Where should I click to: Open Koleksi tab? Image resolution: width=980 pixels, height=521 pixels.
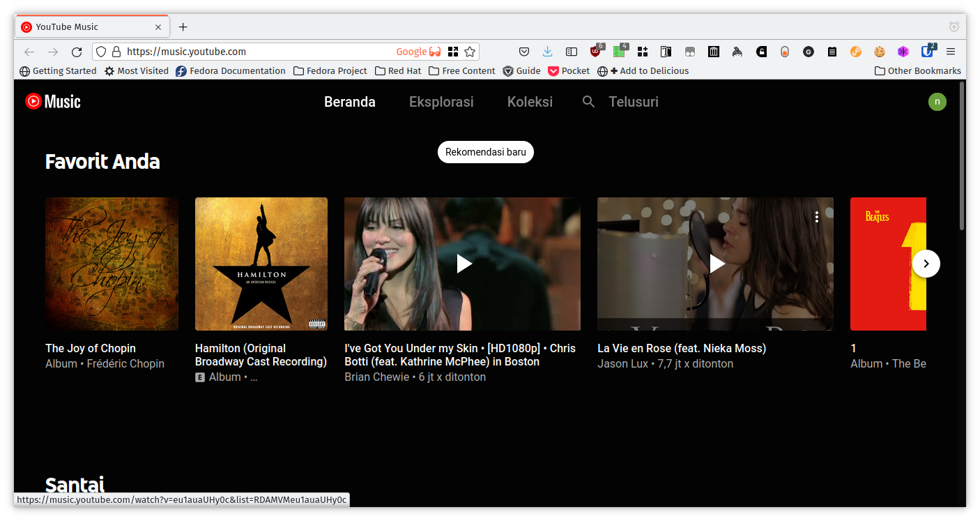coord(530,102)
